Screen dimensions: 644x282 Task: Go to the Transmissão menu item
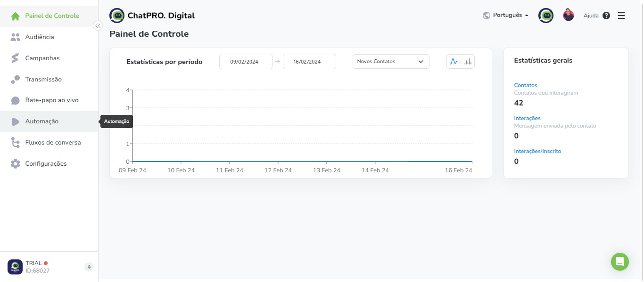pyautogui.click(x=49, y=80)
